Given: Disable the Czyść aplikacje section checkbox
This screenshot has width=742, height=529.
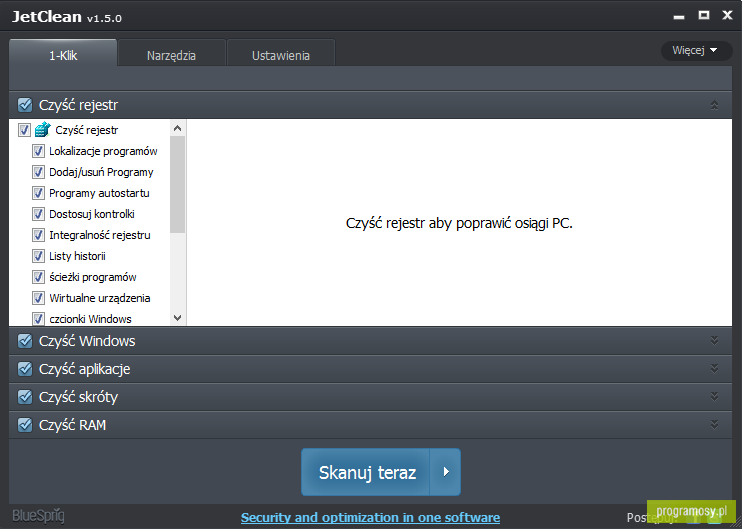Looking at the screenshot, I should tap(25, 369).
